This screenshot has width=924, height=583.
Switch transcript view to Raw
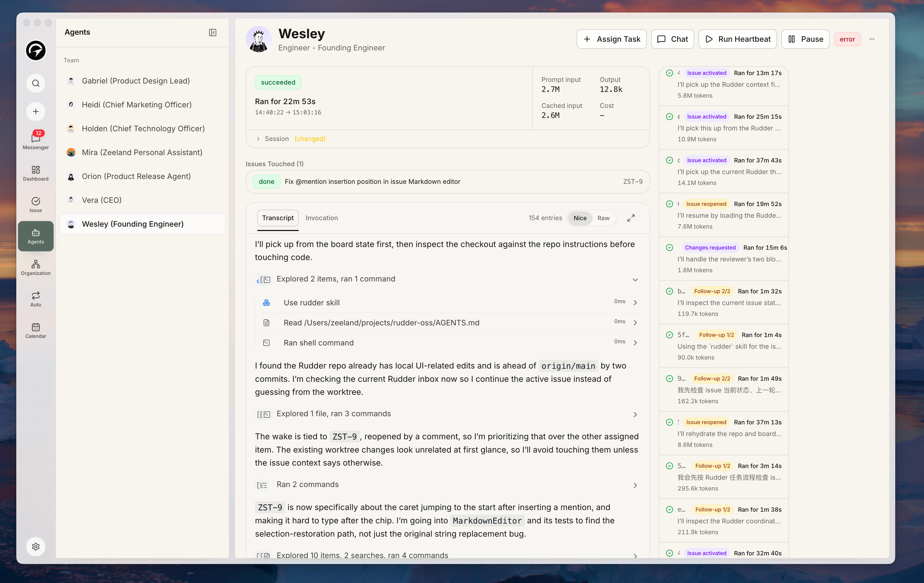[603, 218]
